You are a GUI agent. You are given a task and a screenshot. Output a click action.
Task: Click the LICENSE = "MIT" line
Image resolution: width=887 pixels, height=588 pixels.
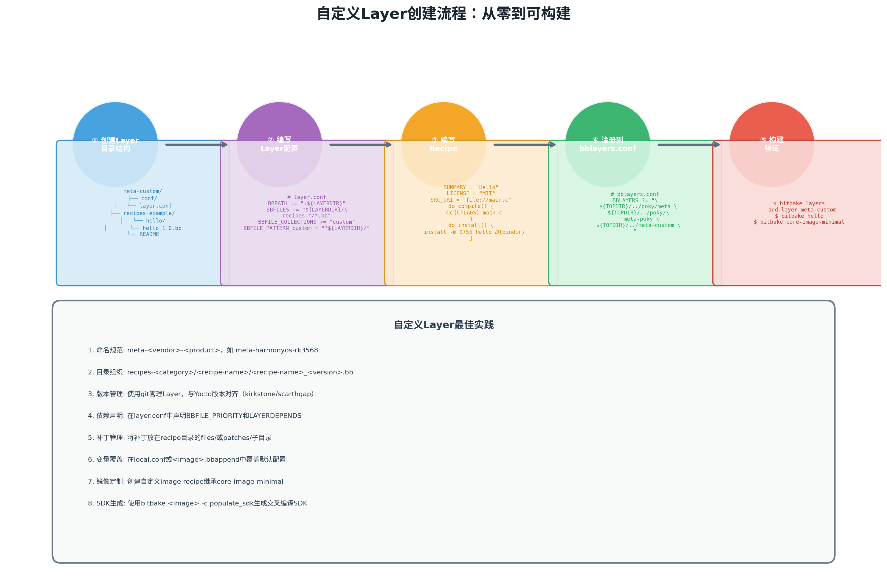pyautogui.click(x=471, y=194)
